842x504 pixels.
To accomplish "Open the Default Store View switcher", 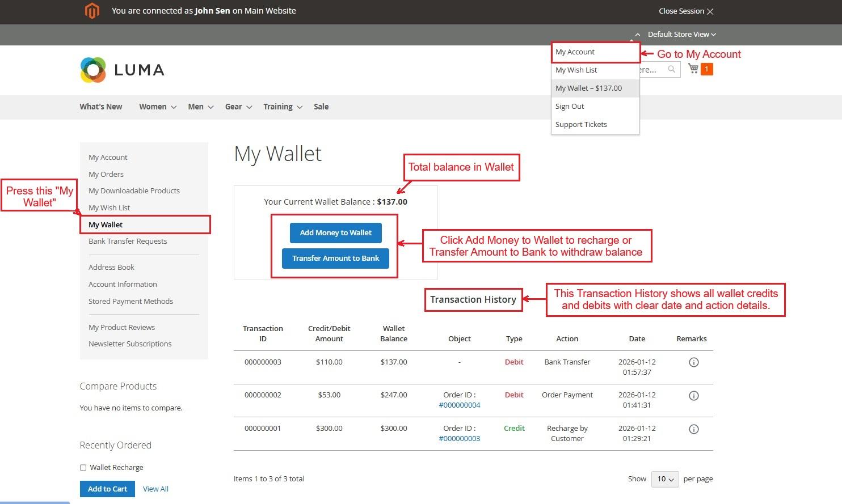I will click(681, 35).
